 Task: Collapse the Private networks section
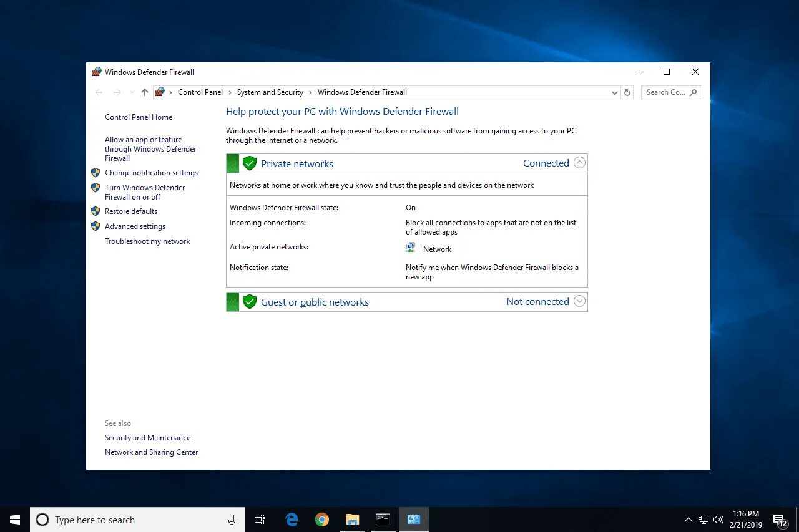click(x=579, y=163)
